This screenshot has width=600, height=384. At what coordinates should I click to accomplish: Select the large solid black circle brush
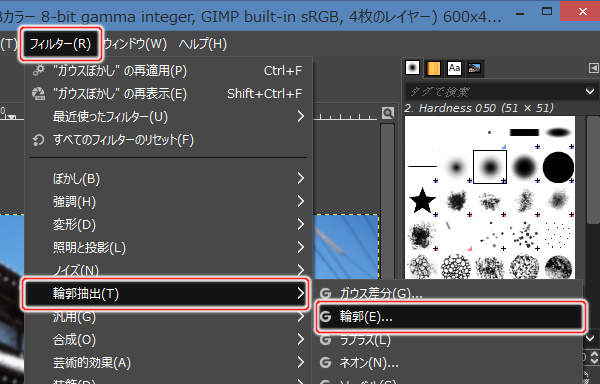[x=558, y=167]
